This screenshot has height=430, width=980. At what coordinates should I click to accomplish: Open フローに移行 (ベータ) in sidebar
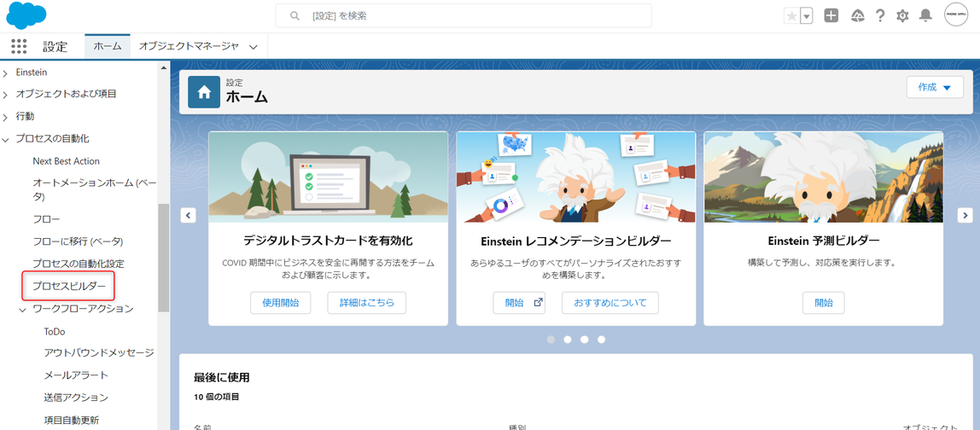click(x=78, y=241)
